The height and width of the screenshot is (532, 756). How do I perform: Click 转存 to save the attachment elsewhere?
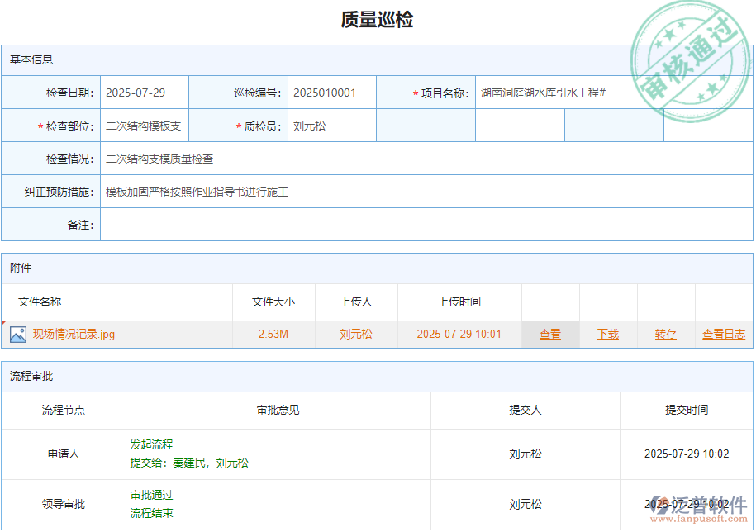[665, 334]
